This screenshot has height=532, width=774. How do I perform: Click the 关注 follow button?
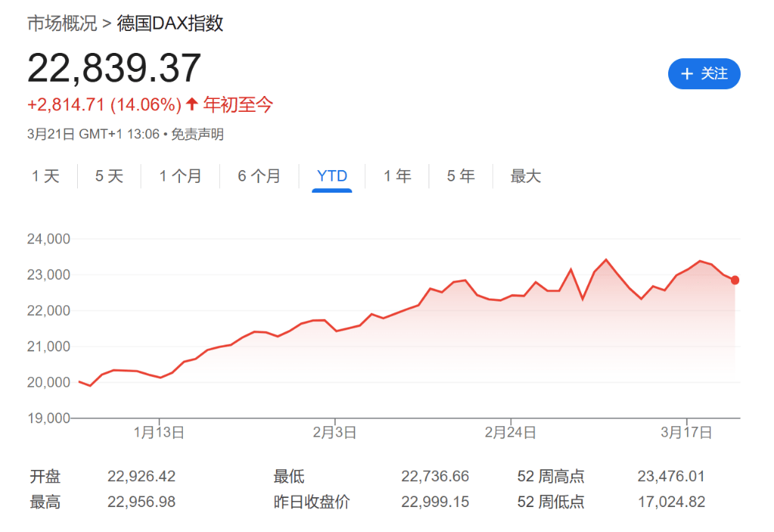point(704,74)
